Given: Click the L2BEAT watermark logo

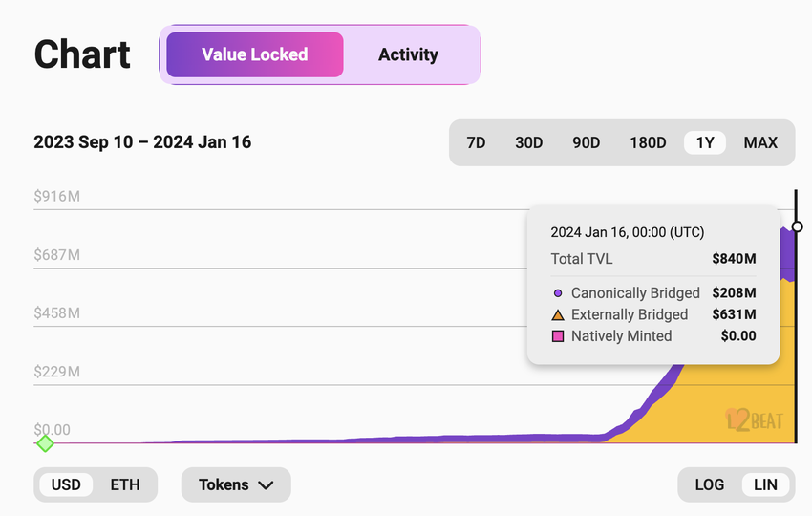Looking at the screenshot, I should (x=754, y=420).
